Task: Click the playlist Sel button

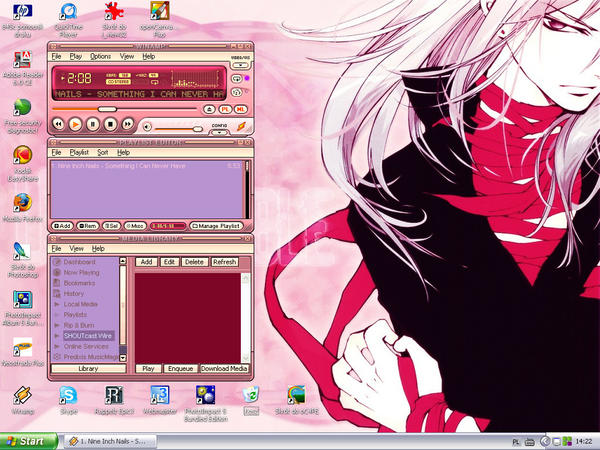Action: point(111,226)
